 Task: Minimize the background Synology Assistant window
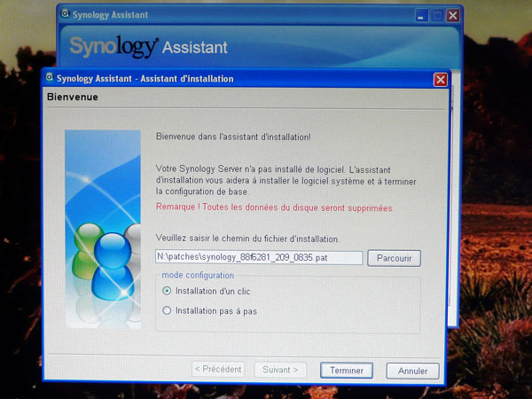(421, 16)
